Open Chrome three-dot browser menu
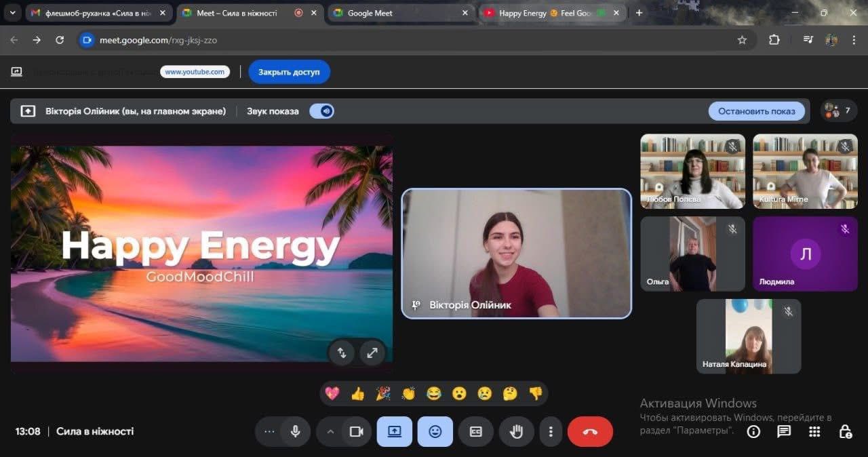Screen dimensions: 868x457 (852, 40)
